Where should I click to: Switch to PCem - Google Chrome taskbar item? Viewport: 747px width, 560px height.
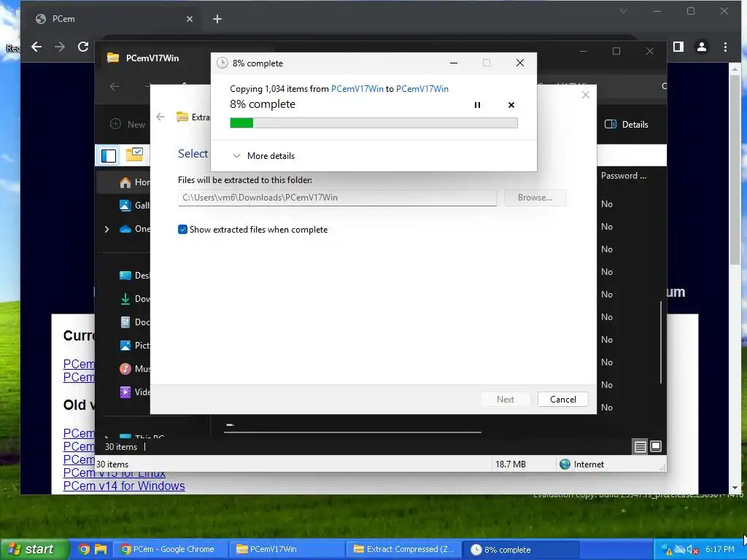tap(171, 550)
